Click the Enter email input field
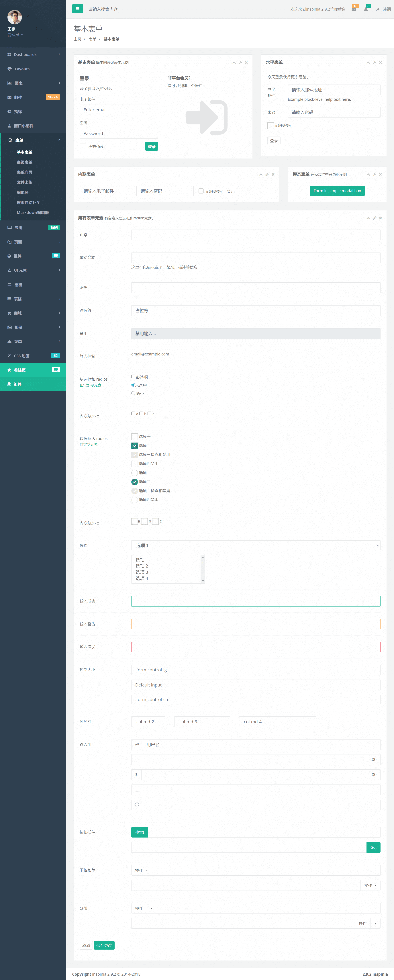 (119, 110)
